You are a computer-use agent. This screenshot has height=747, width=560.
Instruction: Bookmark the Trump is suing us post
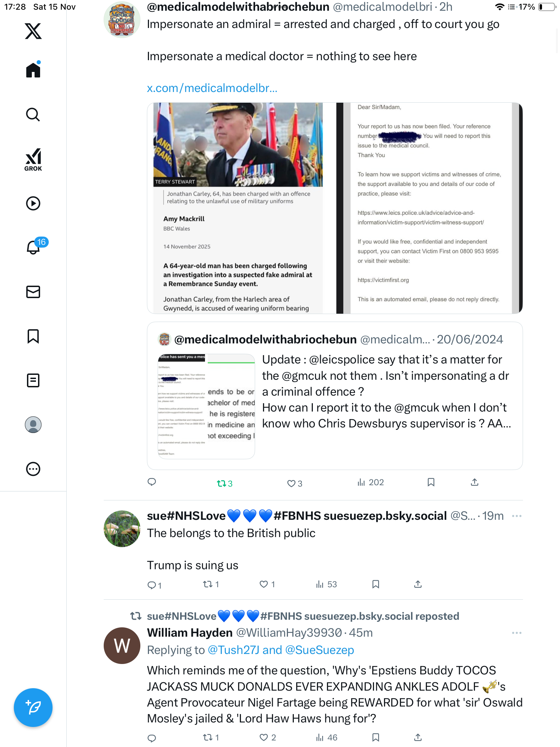[376, 584]
